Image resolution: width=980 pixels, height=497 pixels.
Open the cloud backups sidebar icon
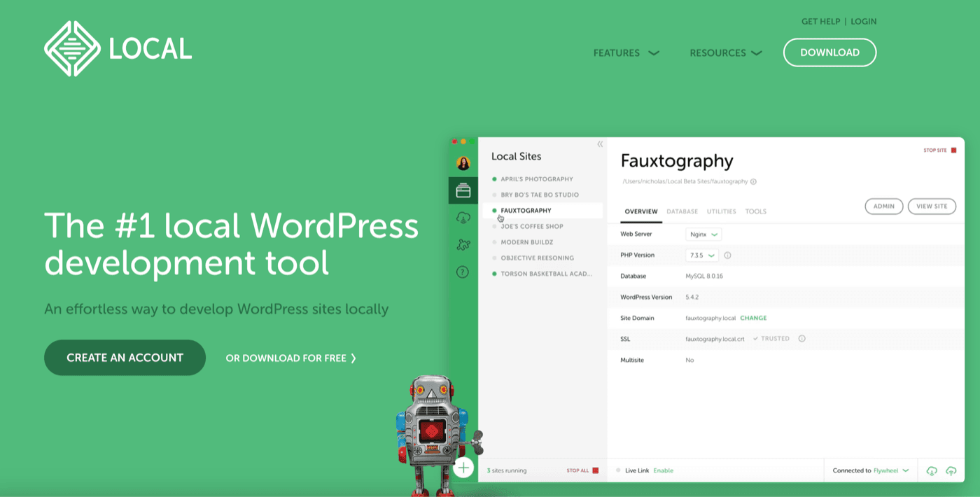coord(463,218)
